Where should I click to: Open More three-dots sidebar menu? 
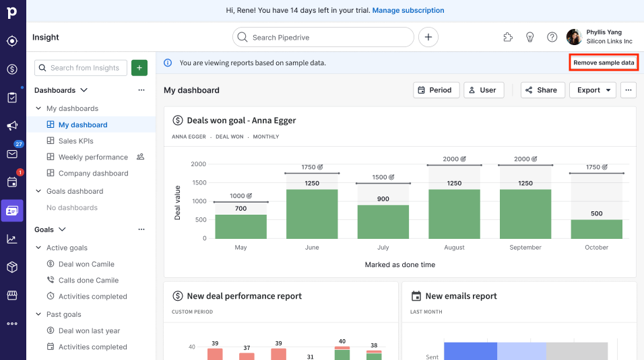coord(12,324)
